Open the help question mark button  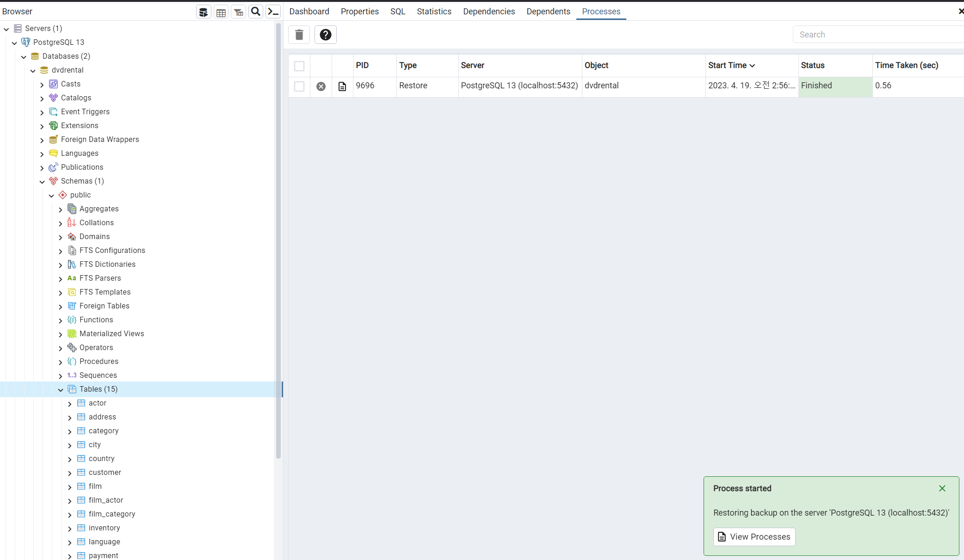pyautogui.click(x=325, y=35)
